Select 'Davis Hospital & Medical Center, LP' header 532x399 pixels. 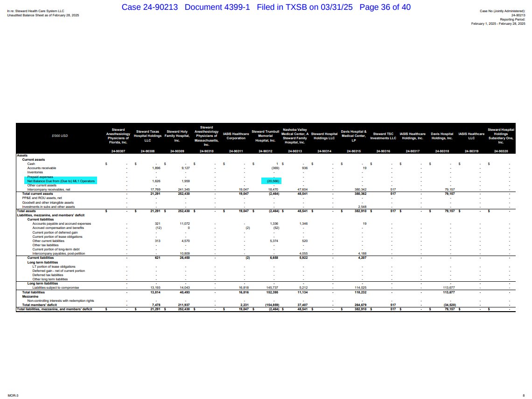point(354,136)
